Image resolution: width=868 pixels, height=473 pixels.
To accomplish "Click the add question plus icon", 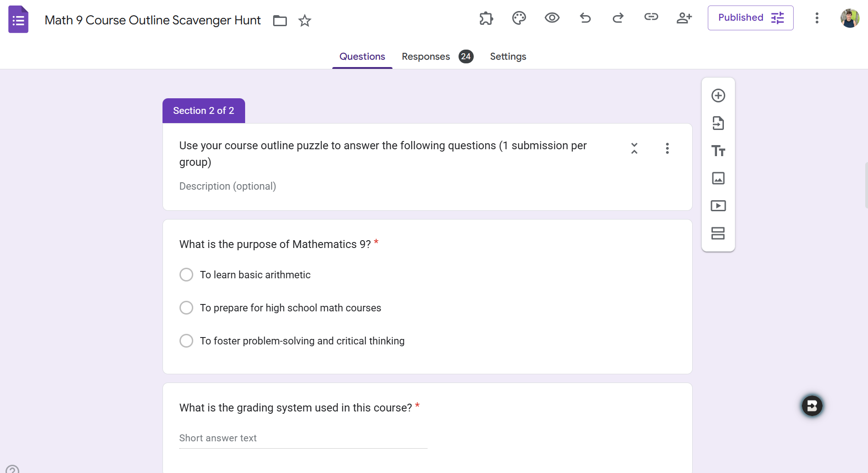I will tap(718, 96).
